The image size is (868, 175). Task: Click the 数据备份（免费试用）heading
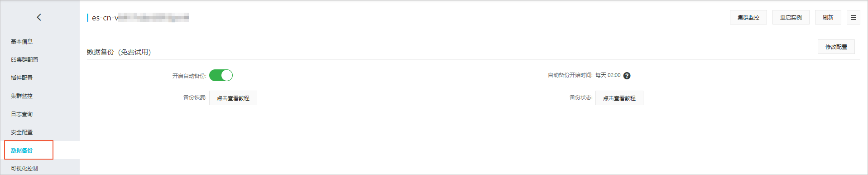(x=119, y=52)
